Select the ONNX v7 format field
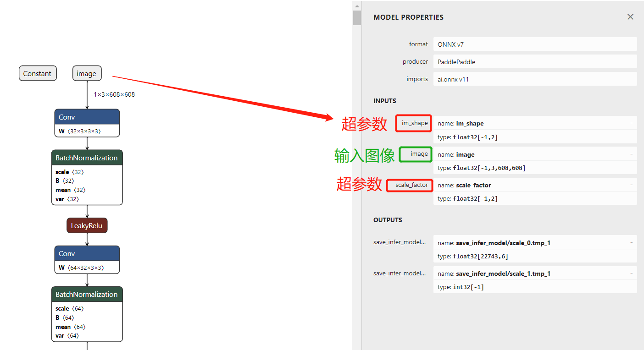This screenshot has width=644, height=350. pyautogui.click(x=535, y=44)
